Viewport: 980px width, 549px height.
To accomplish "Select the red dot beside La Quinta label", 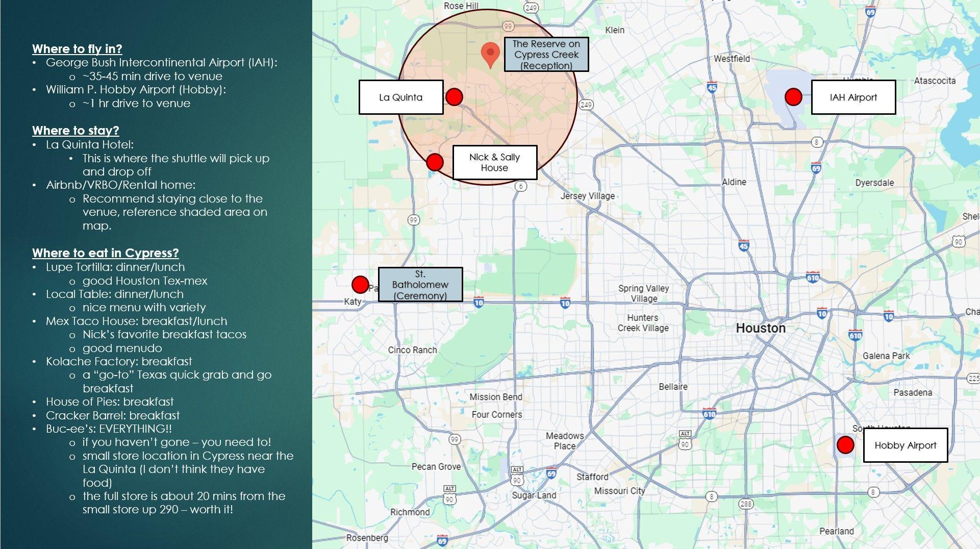I will (x=454, y=97).
